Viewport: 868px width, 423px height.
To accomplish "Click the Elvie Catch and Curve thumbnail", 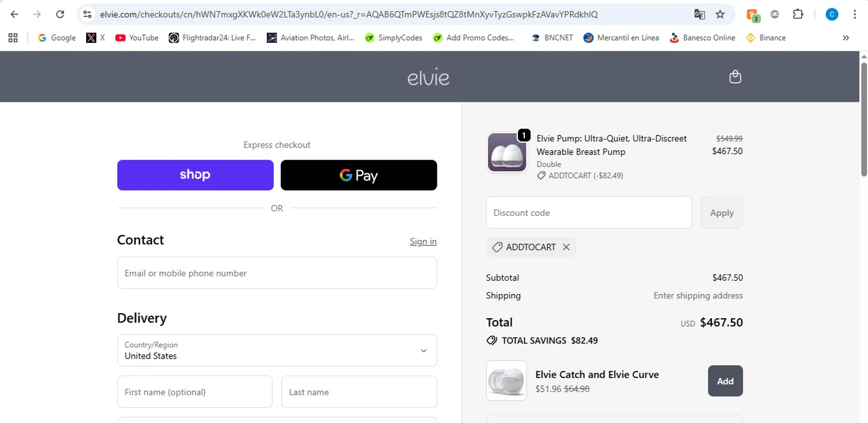I will coord(506,381).
